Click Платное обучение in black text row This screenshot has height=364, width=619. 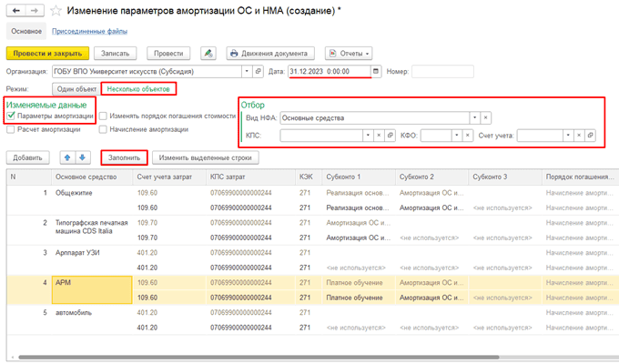coord(354,298)
